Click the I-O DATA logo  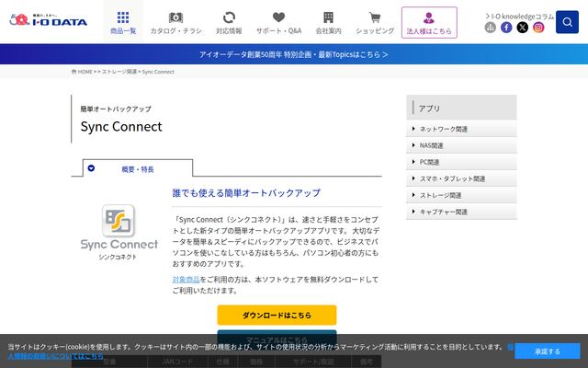pos(49,20)
